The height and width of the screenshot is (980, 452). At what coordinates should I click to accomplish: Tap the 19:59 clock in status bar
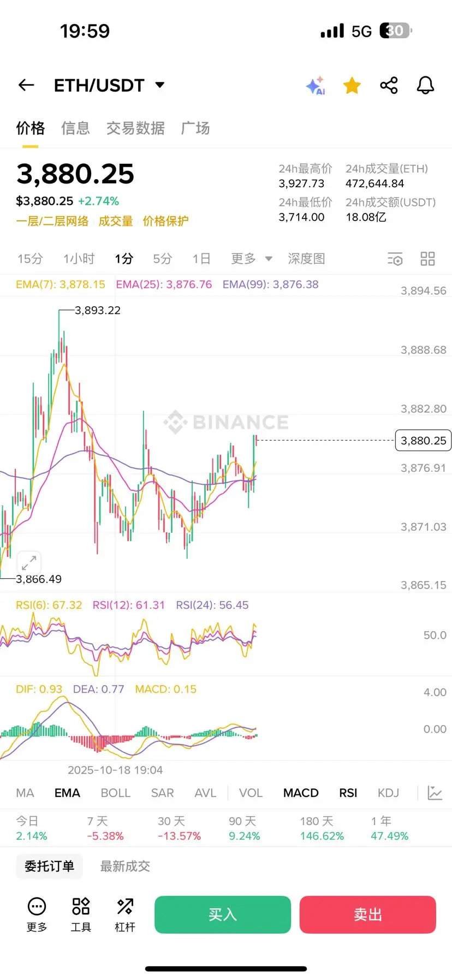pos(85,31)
